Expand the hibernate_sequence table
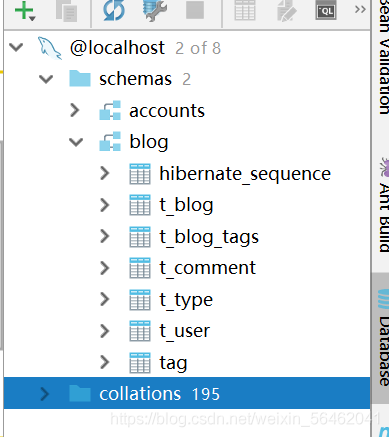 [x=105, y=173]
